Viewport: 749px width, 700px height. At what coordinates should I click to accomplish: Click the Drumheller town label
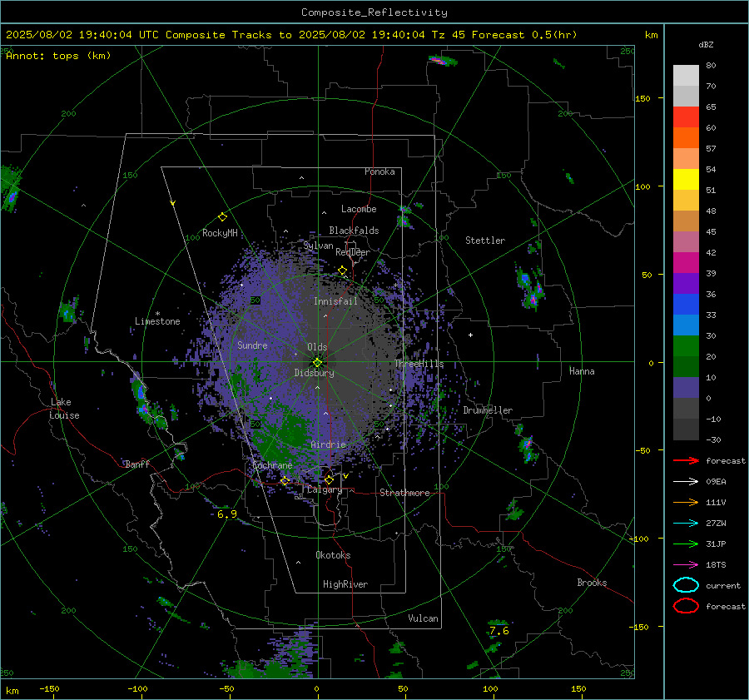pyautogui.click(x=488, y=410)
